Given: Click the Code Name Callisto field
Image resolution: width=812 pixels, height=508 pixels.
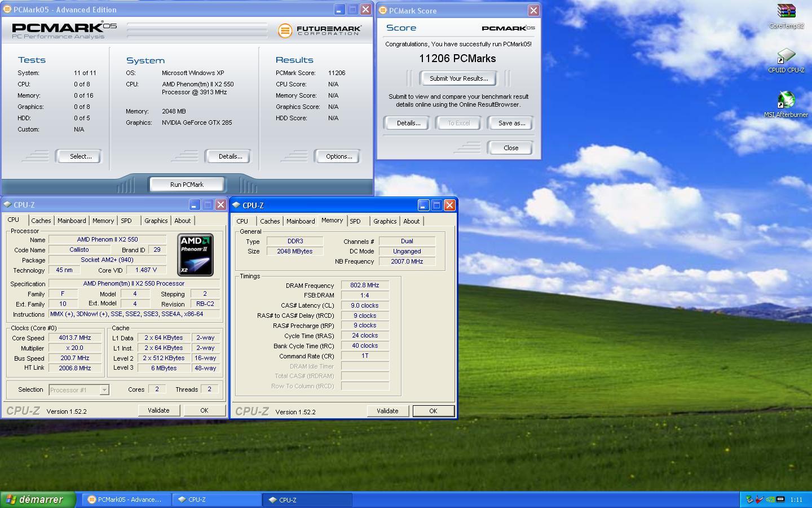Looking at the screenshot, I should (79, 249).
